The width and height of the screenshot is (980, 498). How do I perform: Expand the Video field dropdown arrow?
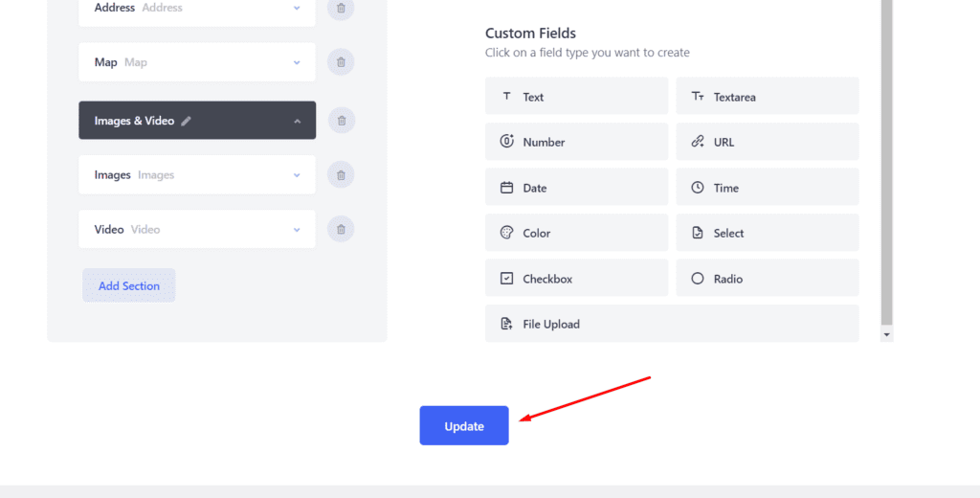pyautogui.click(x=297, y=230)
